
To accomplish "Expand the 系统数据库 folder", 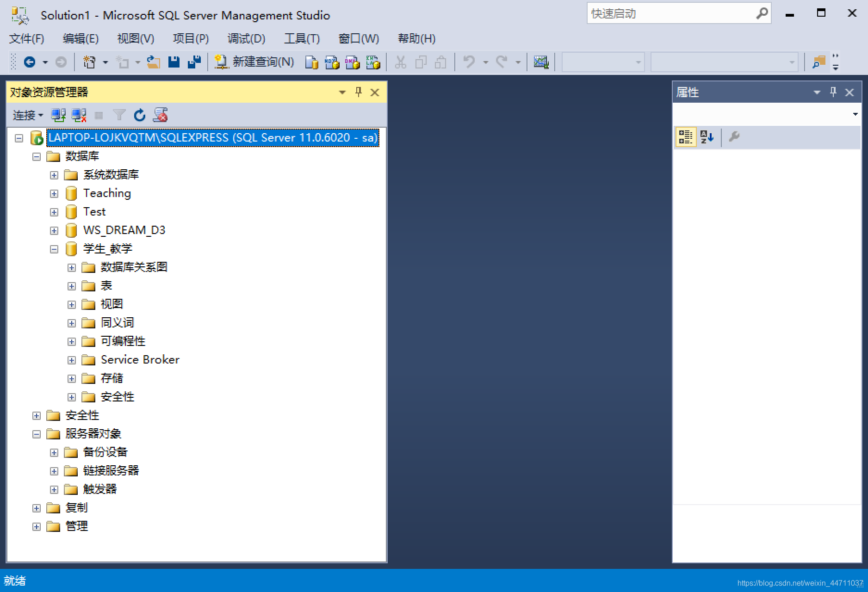I will pos(54,175).
